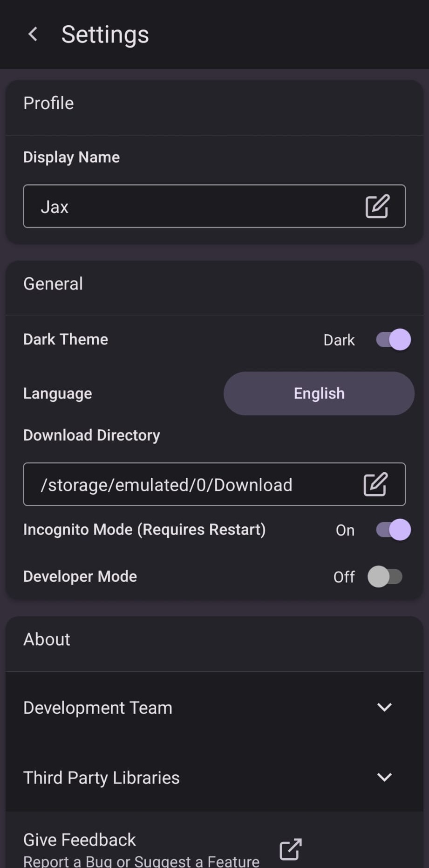This screenshot has height=868, width=429.
Task: Click Report a Bug or Suggest a Feature
Action: [x=141, y=861]
